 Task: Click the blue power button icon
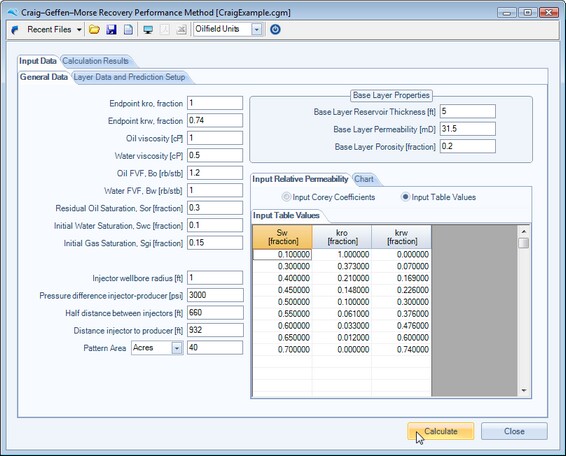click(x=275, y=29)
